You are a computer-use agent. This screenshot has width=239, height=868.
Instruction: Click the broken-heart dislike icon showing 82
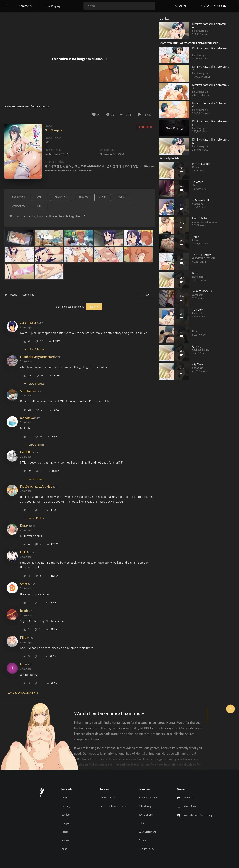point(108,114)
